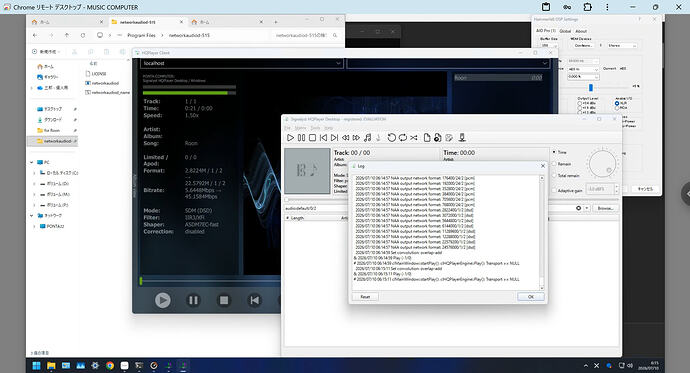690x373 pixels.
Task: Select the Time radio button
Action: click(554, 152)
